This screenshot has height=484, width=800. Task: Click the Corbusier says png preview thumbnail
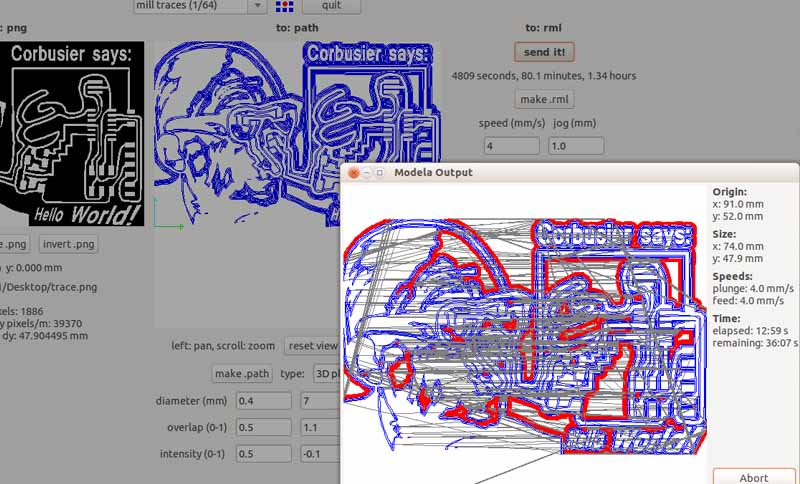pos(72,134)
